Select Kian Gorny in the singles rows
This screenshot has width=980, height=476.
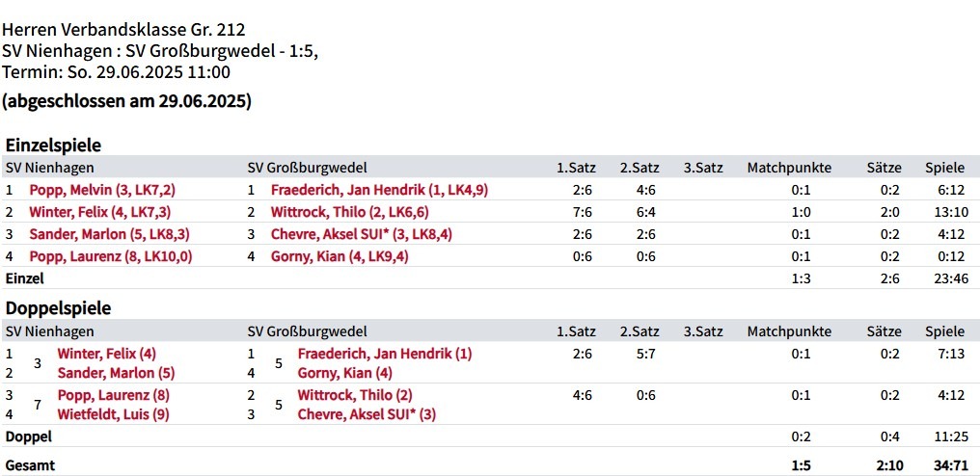point(340,256)
